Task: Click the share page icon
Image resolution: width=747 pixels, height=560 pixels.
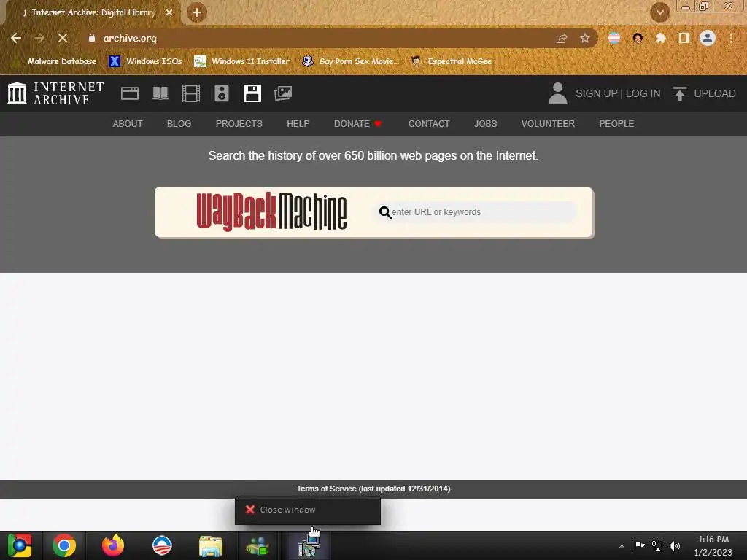Action: tap(562, 38)
